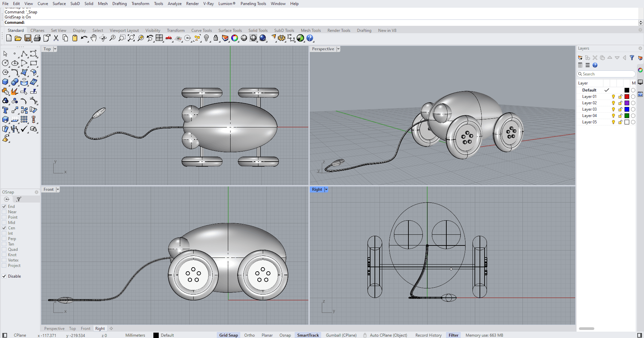Viewport: 644px width, 338px height.
Task: Select the Box solid tool
Action: [x=5, y=82]
